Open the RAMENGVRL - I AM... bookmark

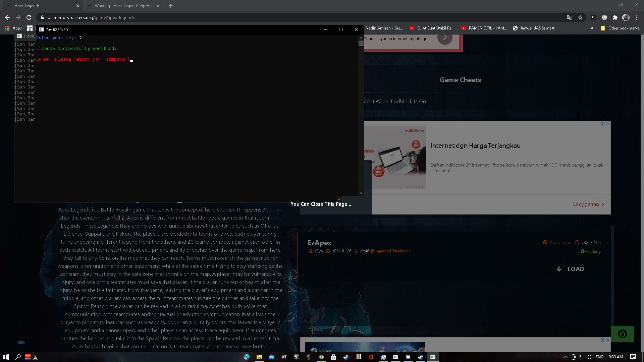[x=484, y=28]
